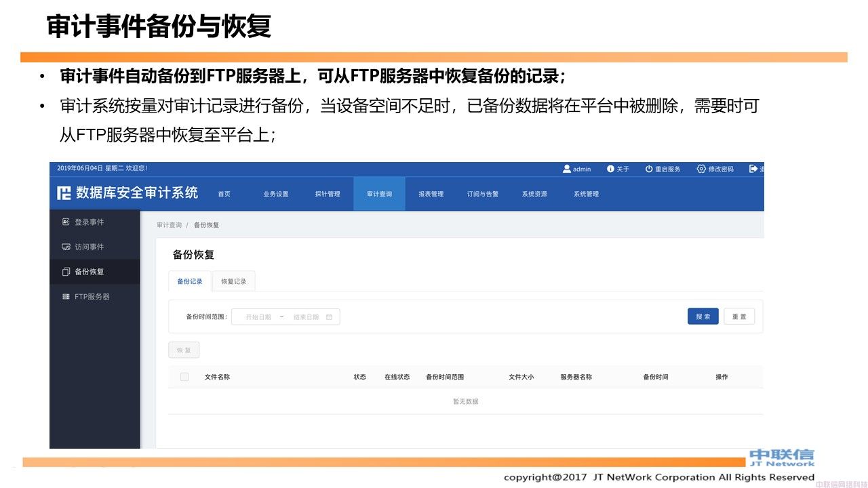Select 备份恢复 in the sidebar
The image size is (868, 488).
(x=95, y=272)
